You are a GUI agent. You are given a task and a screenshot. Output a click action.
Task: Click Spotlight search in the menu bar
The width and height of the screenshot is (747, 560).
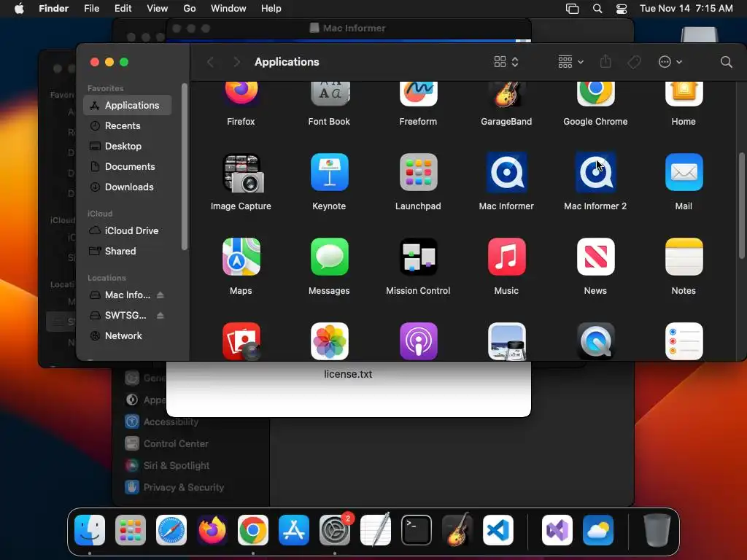click(x=597, y=9)
